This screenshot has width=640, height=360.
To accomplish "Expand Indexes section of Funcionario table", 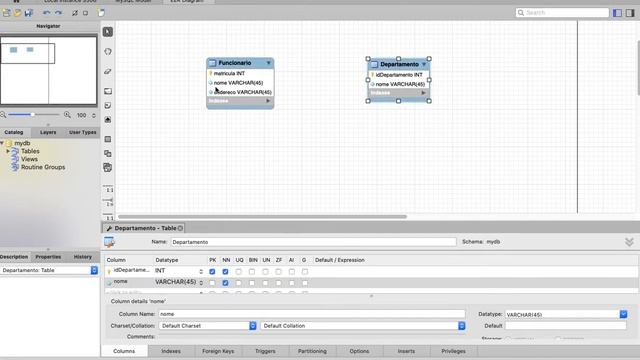I will click(x=268, y=101).
